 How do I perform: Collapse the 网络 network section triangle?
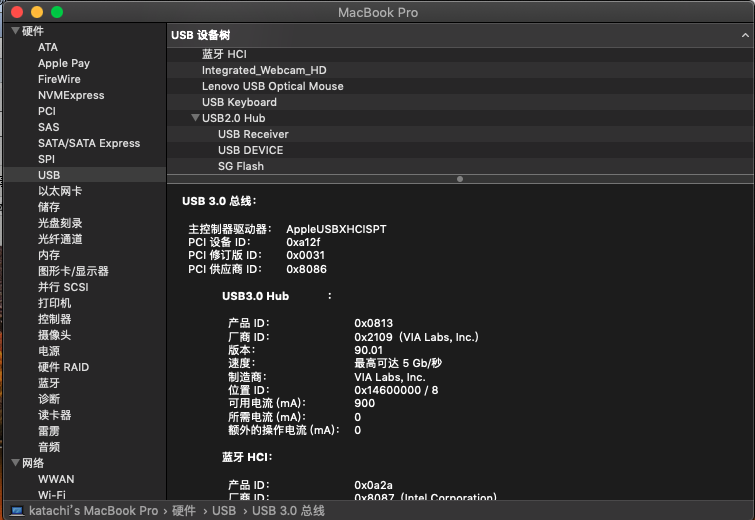coord(15,463)
